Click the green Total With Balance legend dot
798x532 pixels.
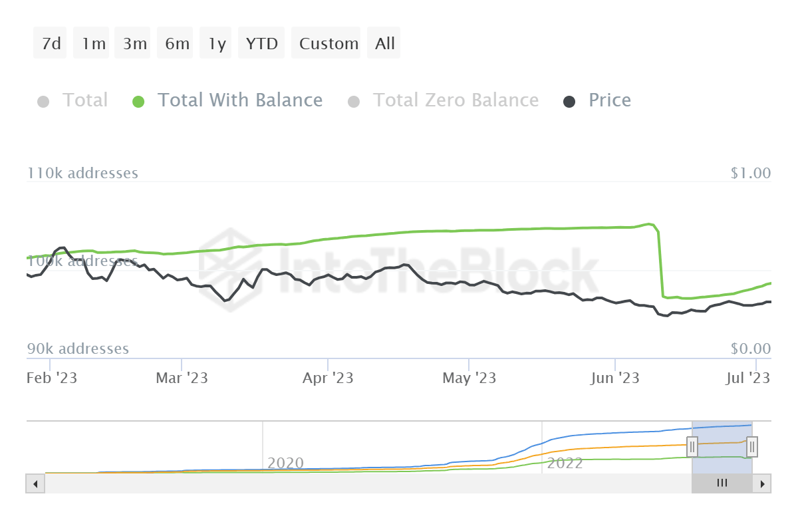coord(138,102)
